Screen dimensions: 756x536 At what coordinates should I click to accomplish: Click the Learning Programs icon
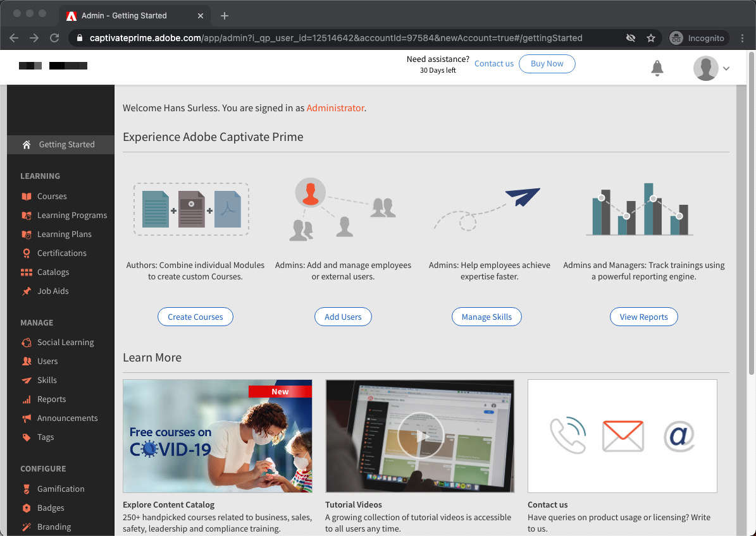click(x=27, y=216)
